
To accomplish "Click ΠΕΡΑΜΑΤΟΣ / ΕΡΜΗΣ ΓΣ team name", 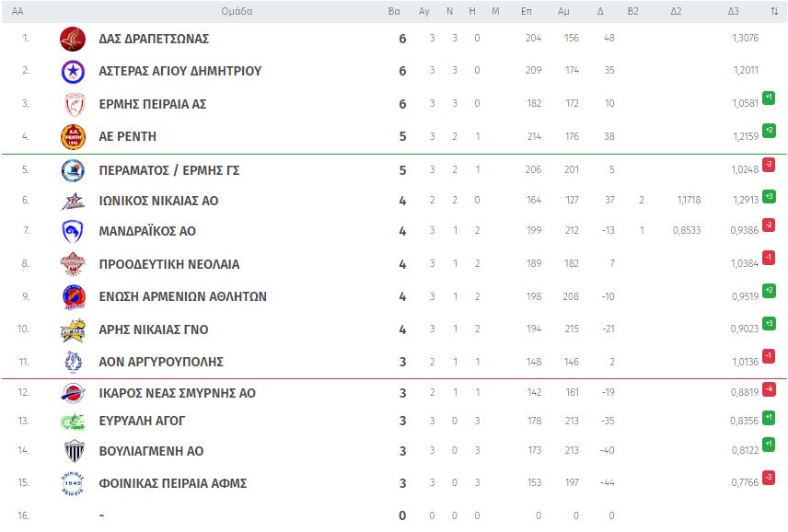I will tap(169, 170).
